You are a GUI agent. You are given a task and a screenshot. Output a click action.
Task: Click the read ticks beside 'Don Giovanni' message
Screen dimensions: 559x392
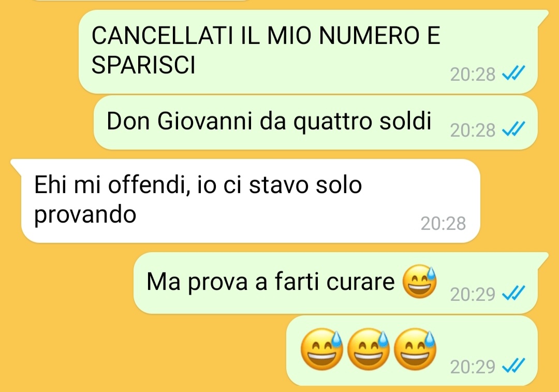[x=513, y=129]
